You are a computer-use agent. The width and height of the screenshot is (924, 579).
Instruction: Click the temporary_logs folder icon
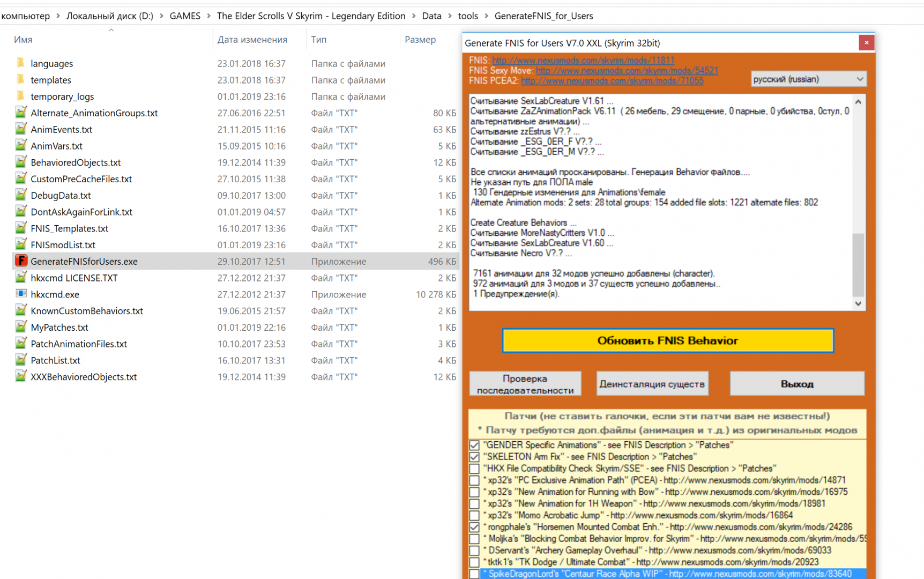(21, 96)
